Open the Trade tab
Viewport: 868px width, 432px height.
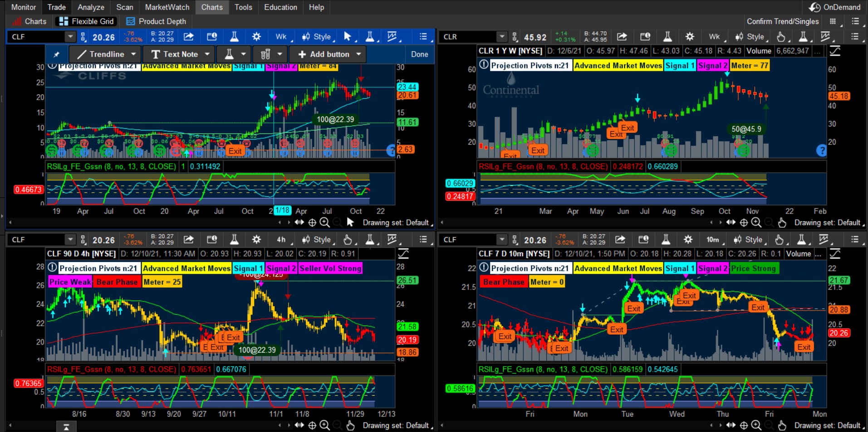pyautogui.click(x=56, y=7)
